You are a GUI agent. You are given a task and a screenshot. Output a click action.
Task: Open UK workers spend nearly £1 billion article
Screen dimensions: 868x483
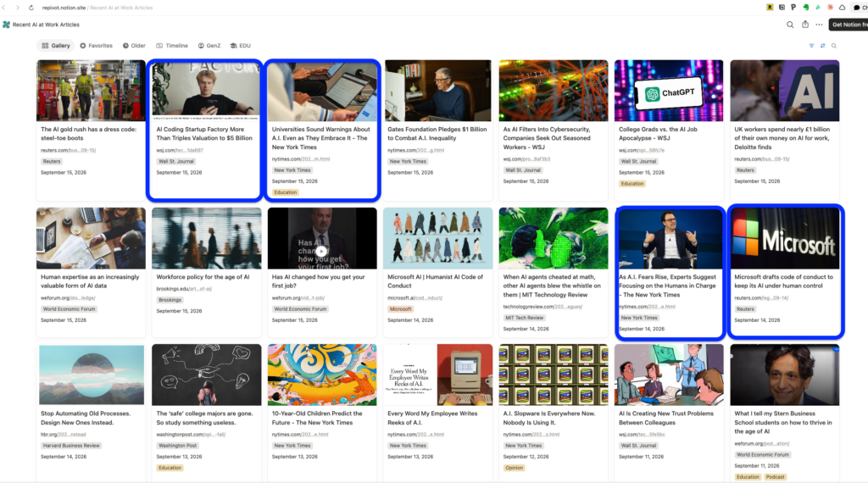pos(784,130)
